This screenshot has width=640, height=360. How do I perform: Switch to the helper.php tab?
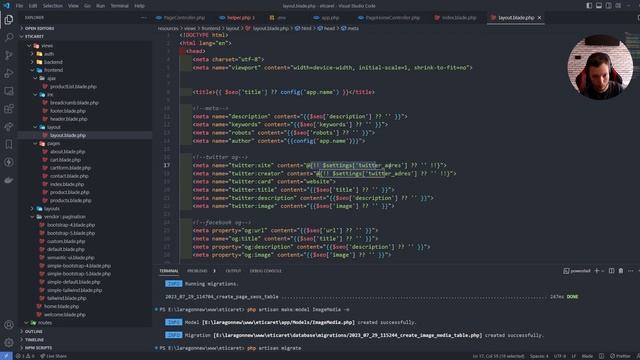[237, 18]
